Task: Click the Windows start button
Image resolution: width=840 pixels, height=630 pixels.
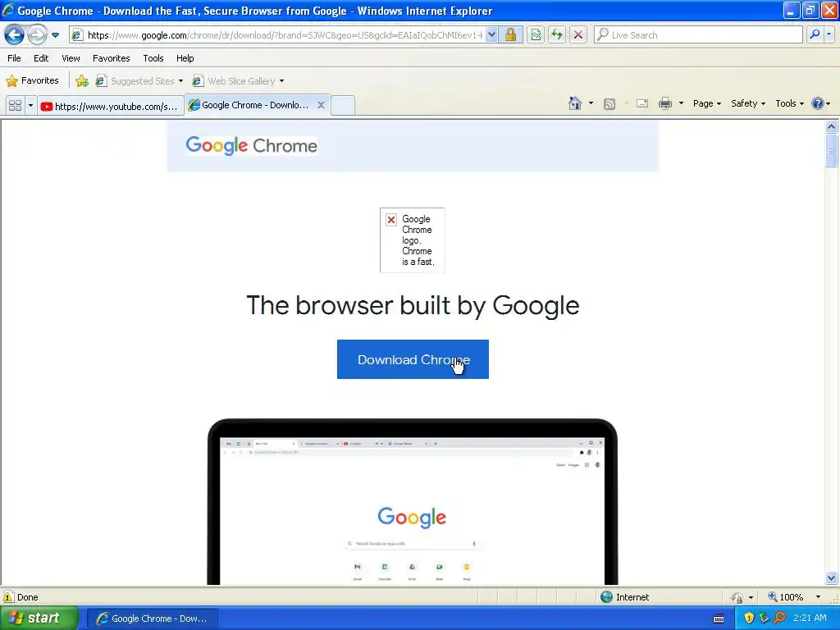Action: click(x=39, y=619)
